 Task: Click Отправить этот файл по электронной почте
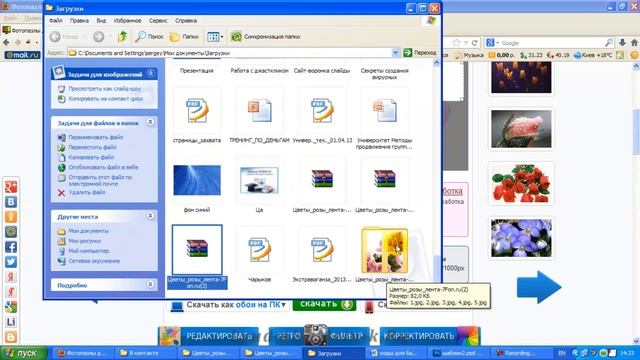click(100, 180)
